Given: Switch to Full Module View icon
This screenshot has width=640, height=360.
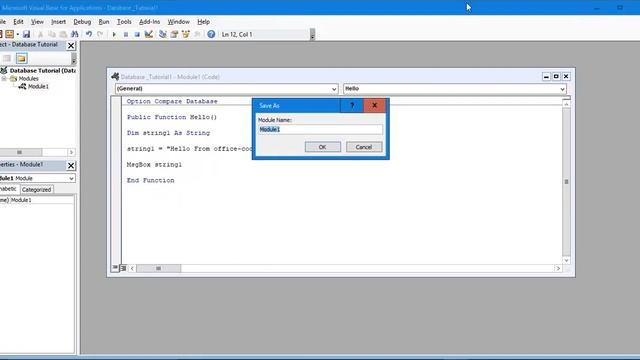Looking at the screenshot, I should tap(123, 268).
